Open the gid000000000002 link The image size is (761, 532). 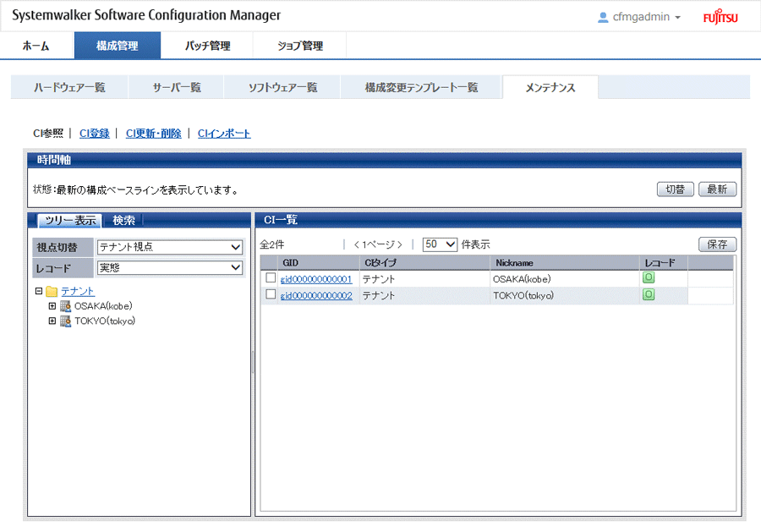click(316, 296)
